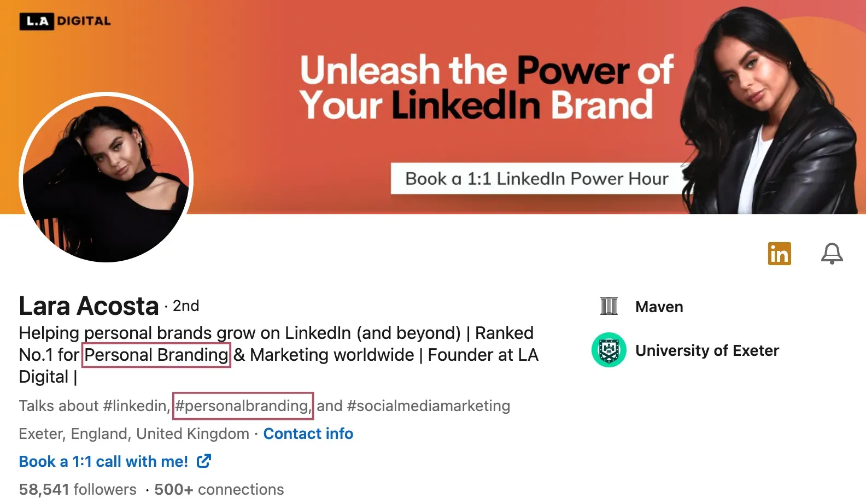Open the #socialmediamarketing hashtag
The image size is (866, 504).
tap(428, 406)
